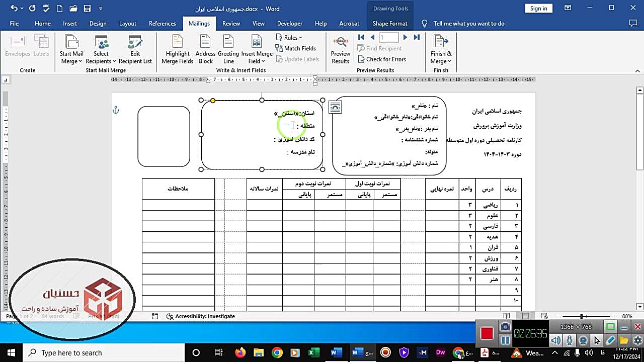Zoom in with the plus button

[614, 316]
